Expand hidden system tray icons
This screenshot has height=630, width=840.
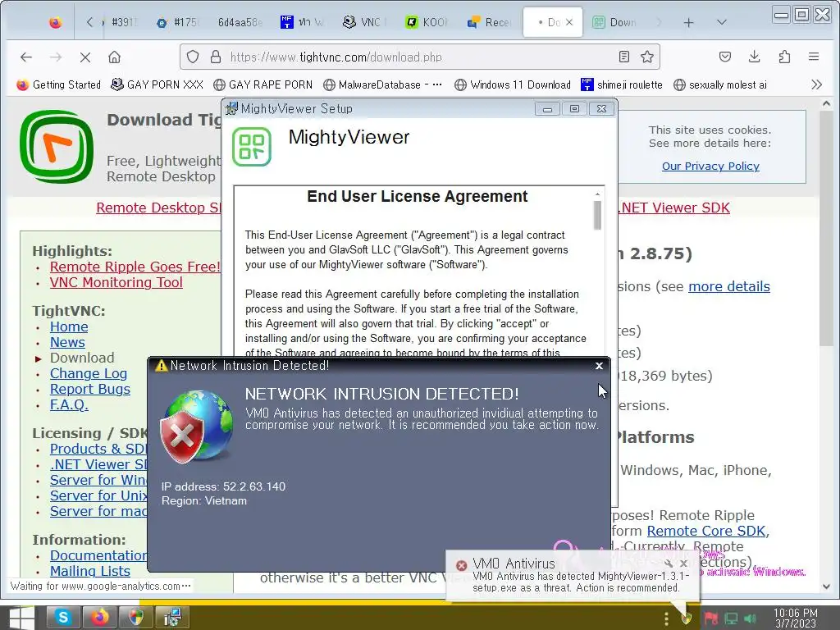tap(666, 619)
